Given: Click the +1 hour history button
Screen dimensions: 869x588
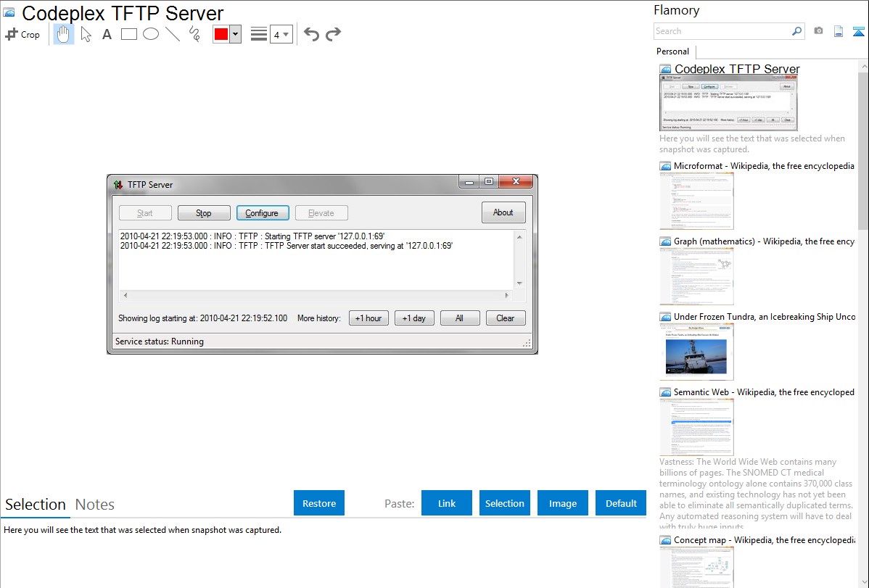Looking at the screenshot, I should 368,318.
